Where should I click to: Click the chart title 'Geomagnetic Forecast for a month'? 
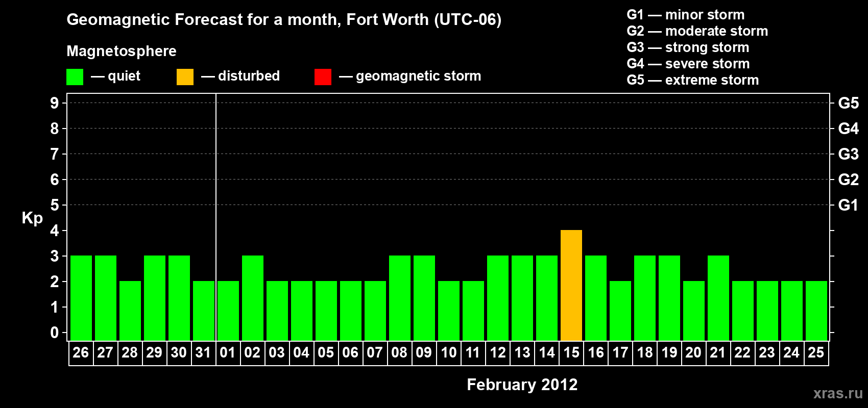[204, 19]
